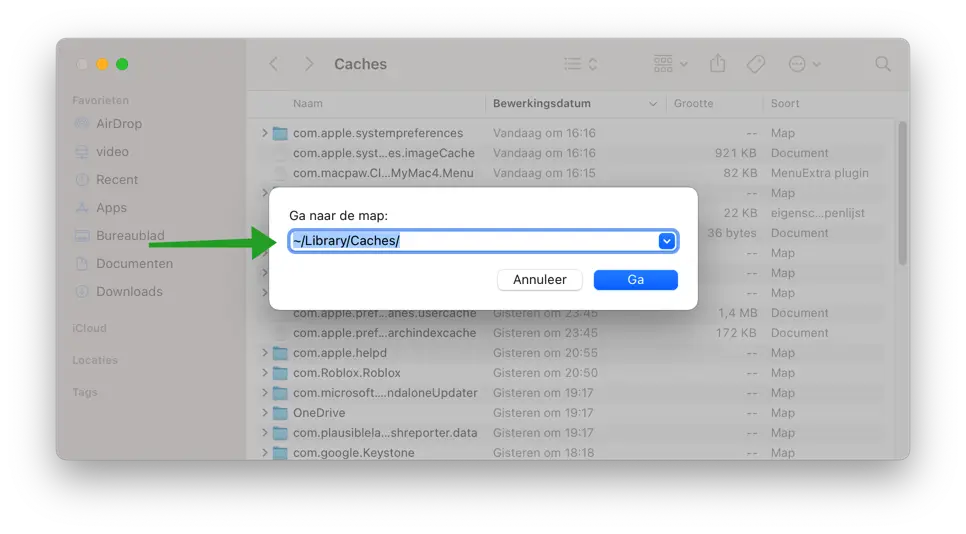The image size is (966, 534).
Task: Click the yellow minimize window button
Action: click(102, 64)
